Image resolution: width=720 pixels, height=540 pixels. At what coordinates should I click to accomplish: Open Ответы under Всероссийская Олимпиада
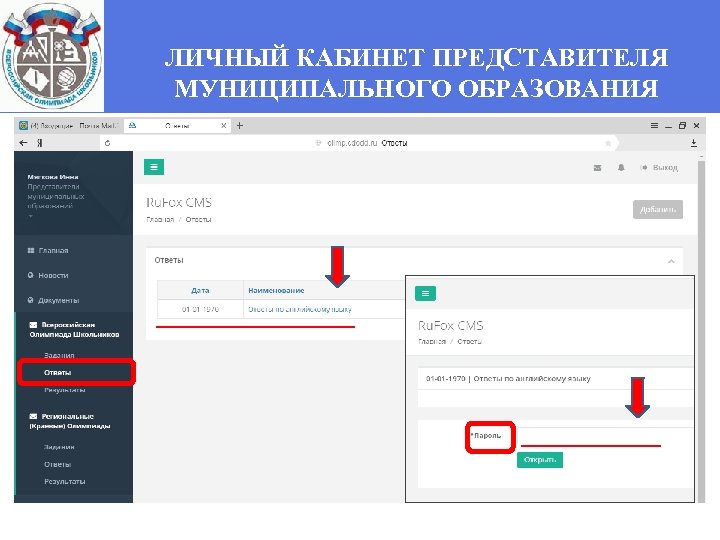point(57,372)
